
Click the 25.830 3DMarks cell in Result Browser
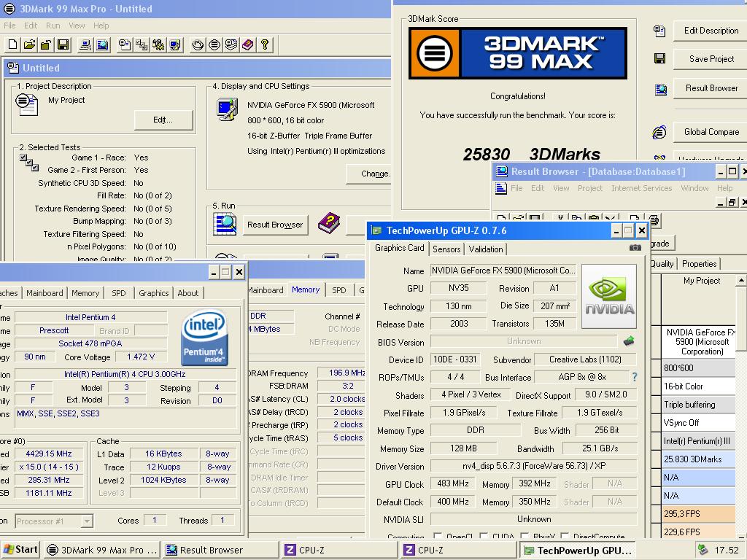[698, 459]
